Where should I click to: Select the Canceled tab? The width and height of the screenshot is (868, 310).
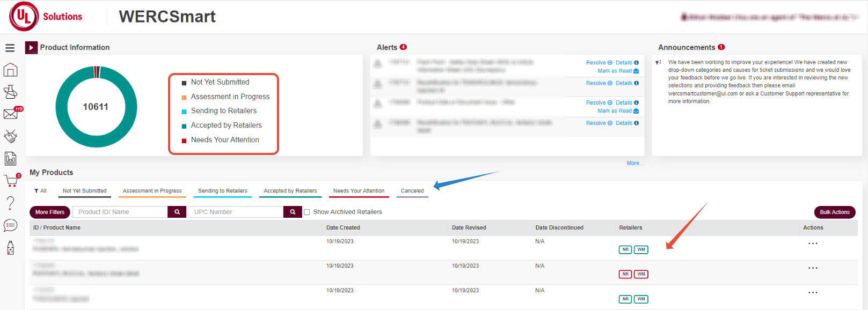[x=412, y=191]
